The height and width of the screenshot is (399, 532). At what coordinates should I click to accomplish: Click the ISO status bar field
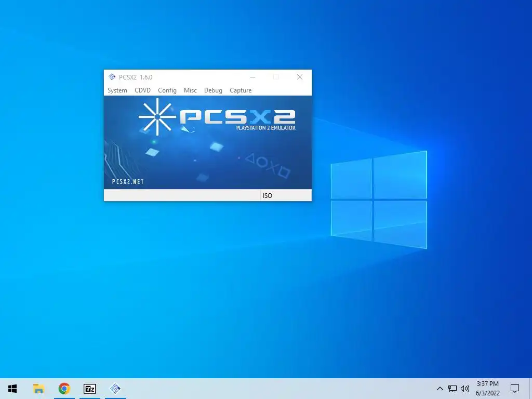286,195
